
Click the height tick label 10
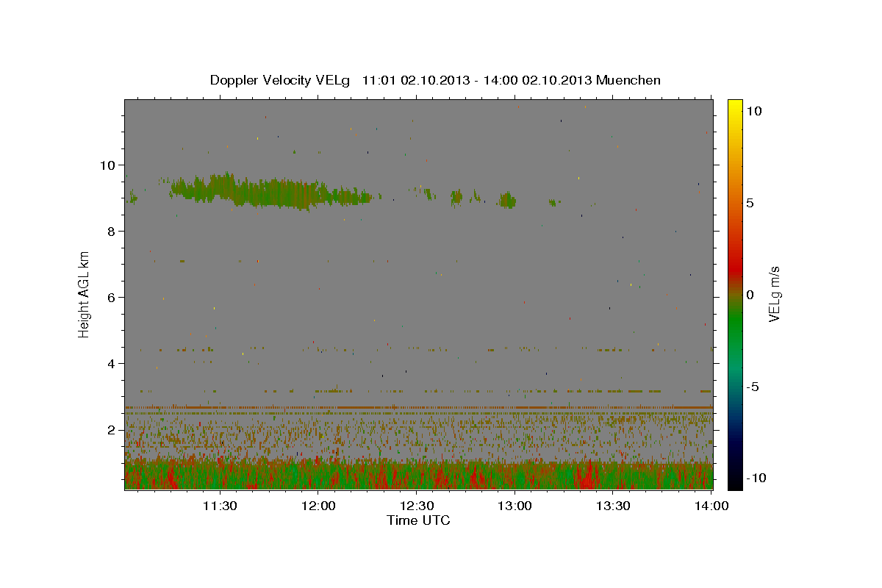[x=110, y=165]
